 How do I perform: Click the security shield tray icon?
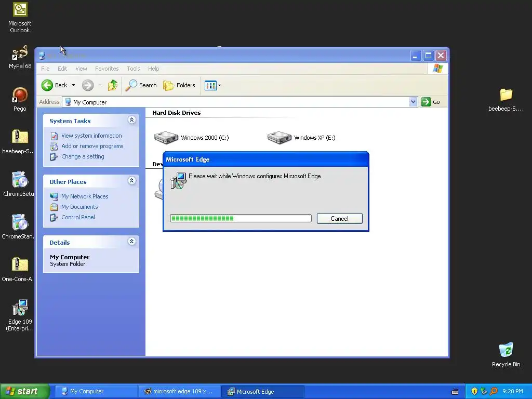click(x=474, y=391)
